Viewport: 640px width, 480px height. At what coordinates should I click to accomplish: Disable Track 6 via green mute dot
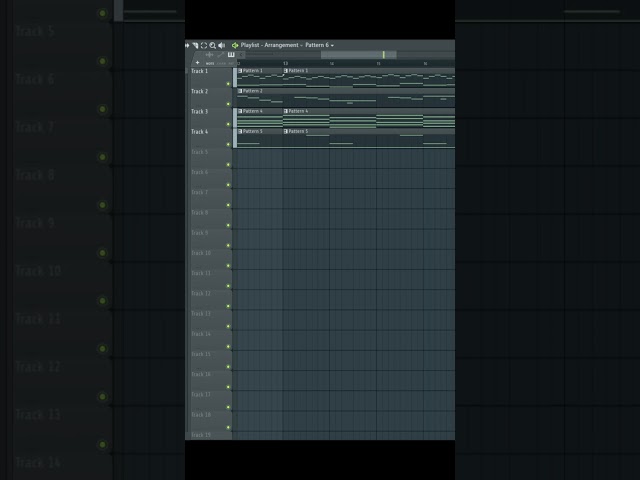[x=228, y=185]
